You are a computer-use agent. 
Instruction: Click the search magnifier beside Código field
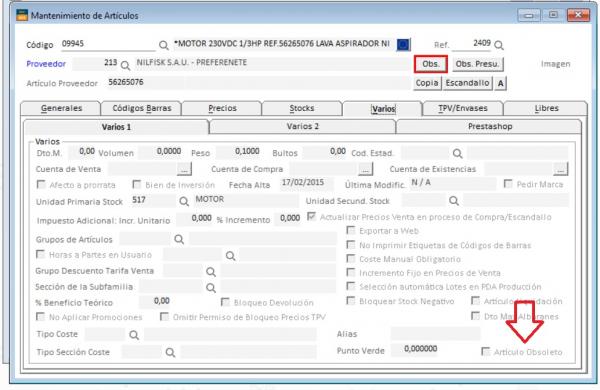(x=164, y=45)
